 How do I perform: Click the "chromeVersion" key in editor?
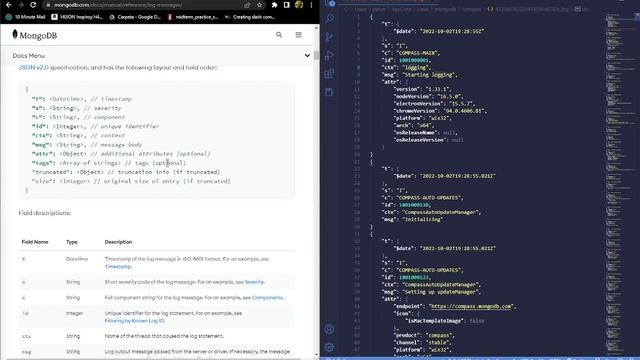[415, 111]
